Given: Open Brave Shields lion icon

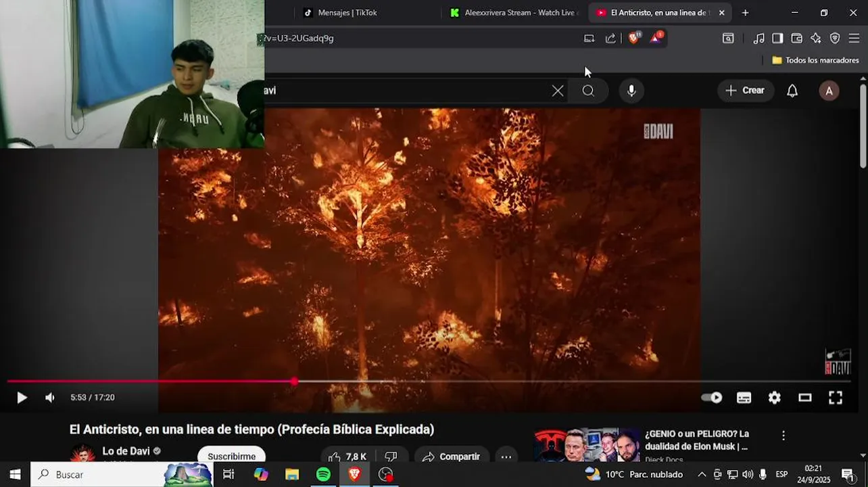Looking at the screenshot, I should pos(633,39).
